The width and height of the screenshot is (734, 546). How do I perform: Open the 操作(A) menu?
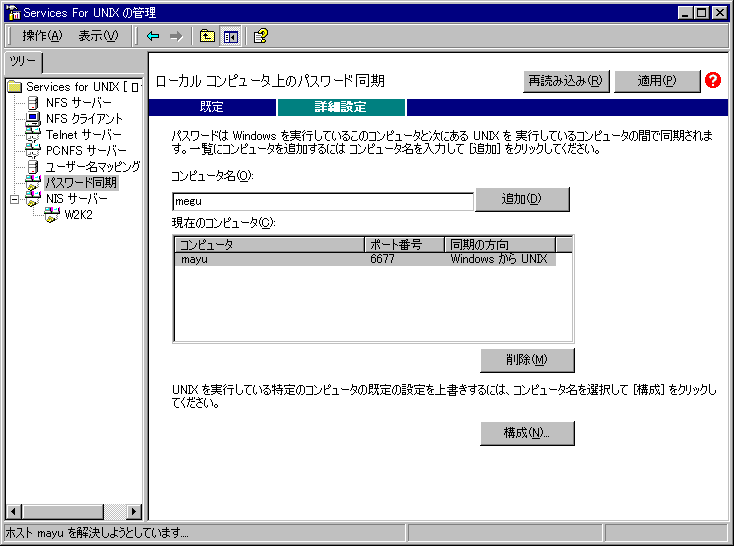click(x=42, y=36)
